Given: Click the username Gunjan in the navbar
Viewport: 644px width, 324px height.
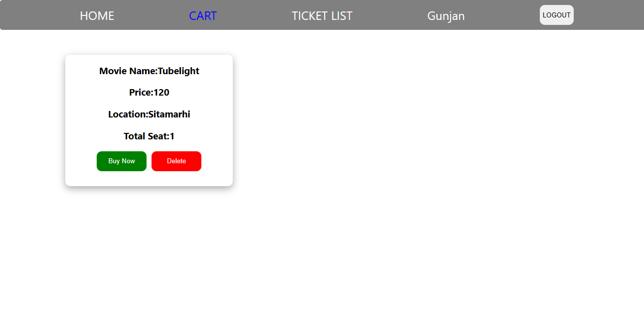Looking at the screenshot, I should click(x=446, y=15).
